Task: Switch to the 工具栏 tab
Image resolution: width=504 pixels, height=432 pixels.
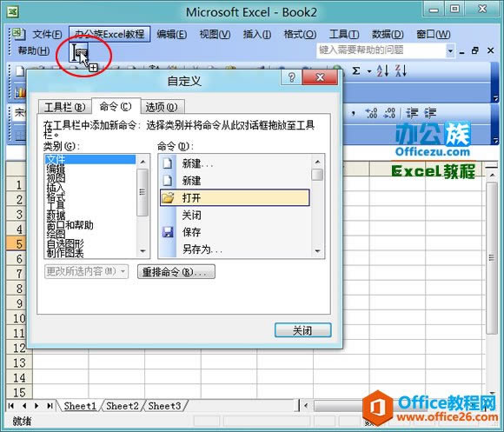Action: [x=65, y=107]
